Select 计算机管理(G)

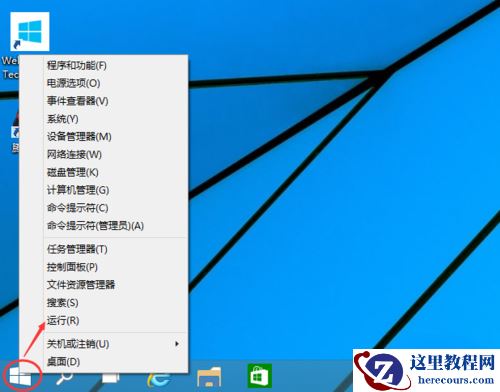click(104, 190)
